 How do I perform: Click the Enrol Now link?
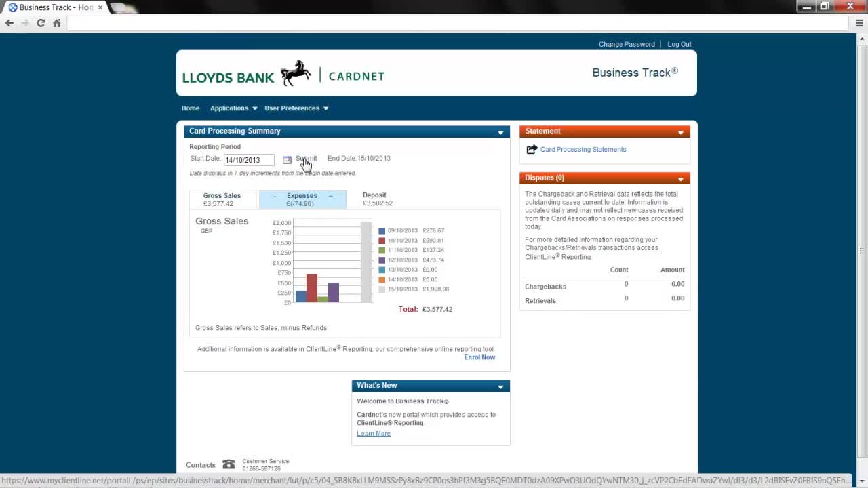pyautogui.click(x=479, y=357)
